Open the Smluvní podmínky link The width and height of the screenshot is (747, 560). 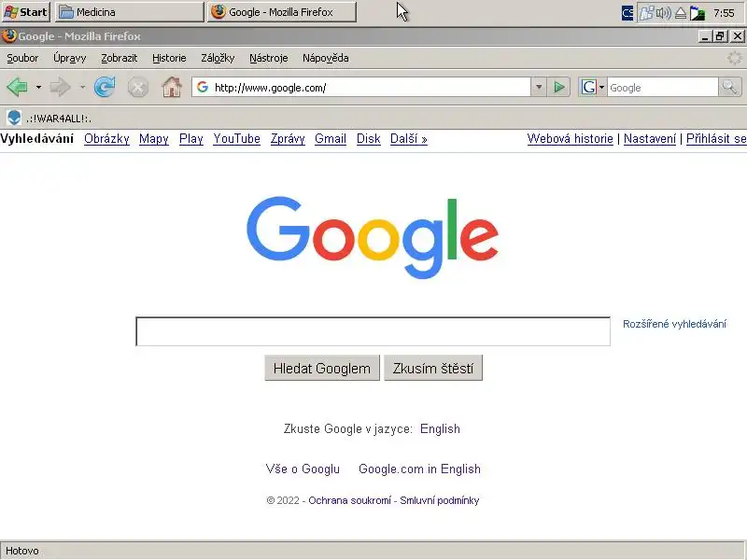pyautogui.click(x=439, y=500)
